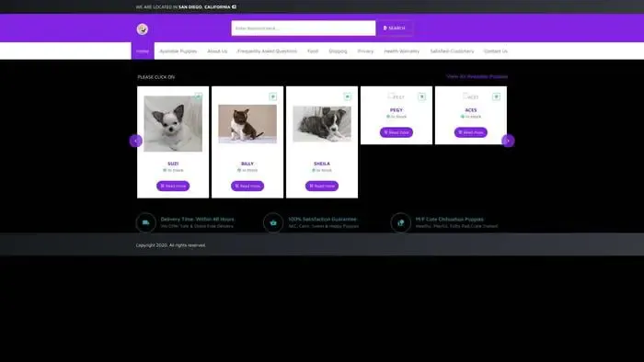Viewport: 644px width, 362px height.
Task: Click the ACES puppy name
Action: pos(471,110)
